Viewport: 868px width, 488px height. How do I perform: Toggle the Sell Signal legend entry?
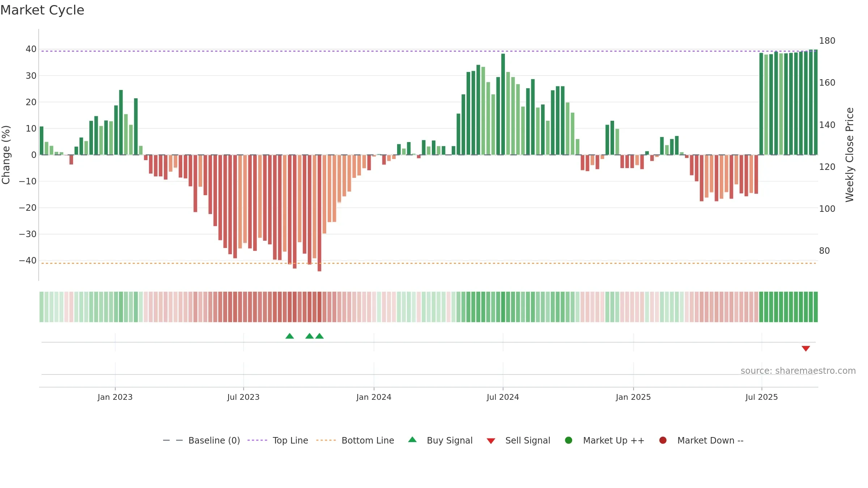pos(518,440)
